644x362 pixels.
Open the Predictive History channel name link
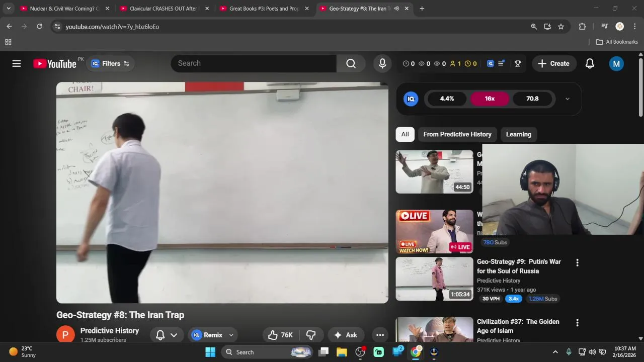pyautogui.click(x=110, y=330)
